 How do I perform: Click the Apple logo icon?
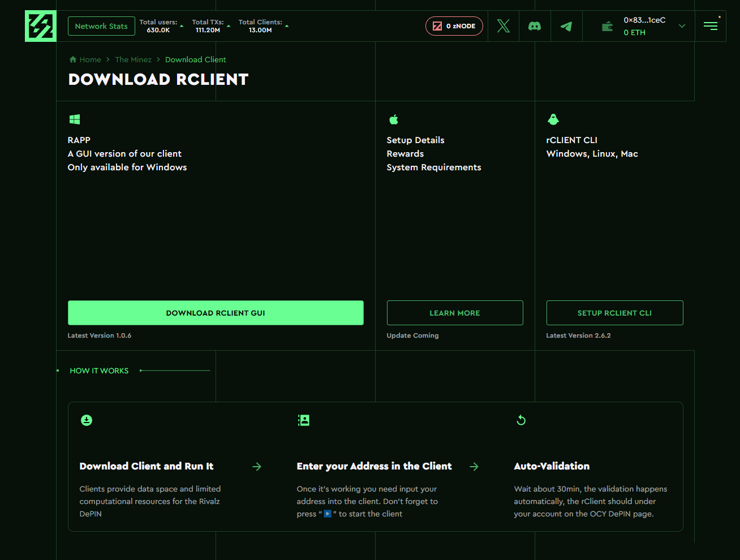click(394, 119)
